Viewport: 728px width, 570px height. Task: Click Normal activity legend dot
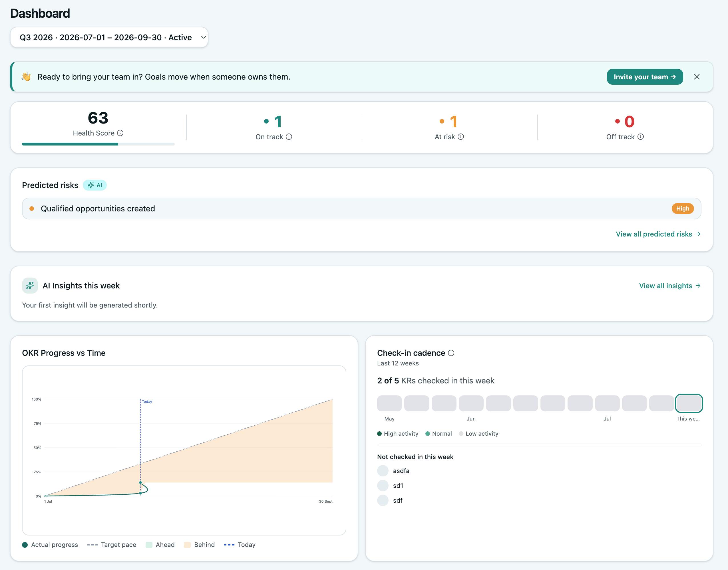tap(427, 434)
